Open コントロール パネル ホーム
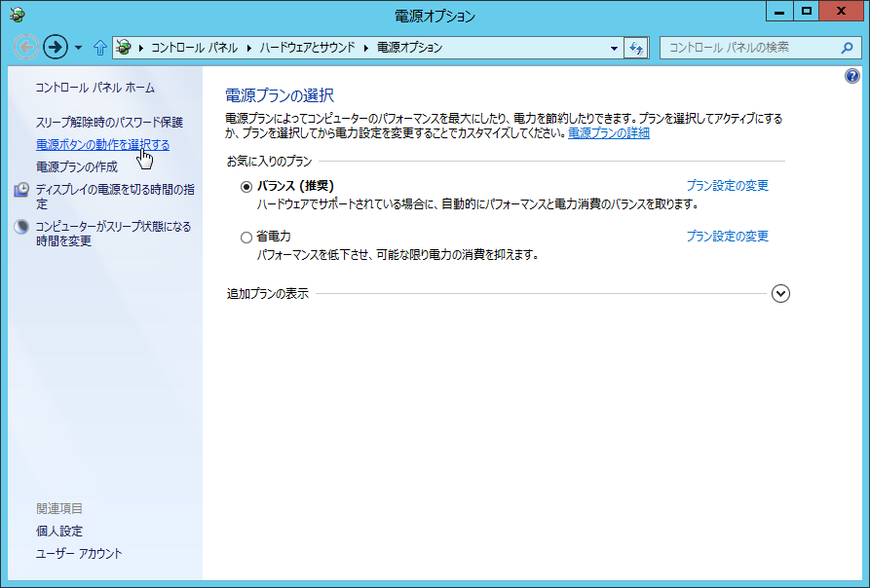 [x=95, y=88]
